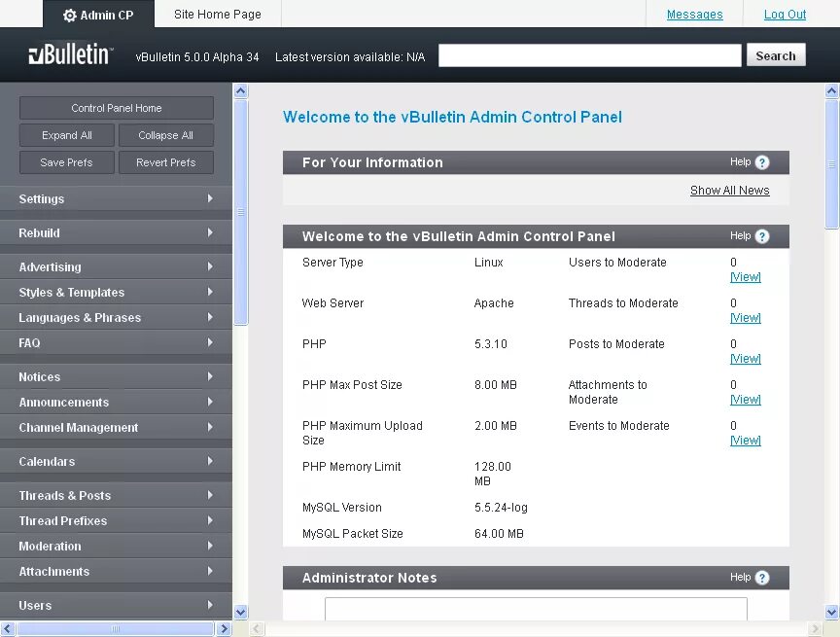This screenshot has width=840, height=637.
Task: Switch to Site Home Page tab
Action: tap(218, 15)
